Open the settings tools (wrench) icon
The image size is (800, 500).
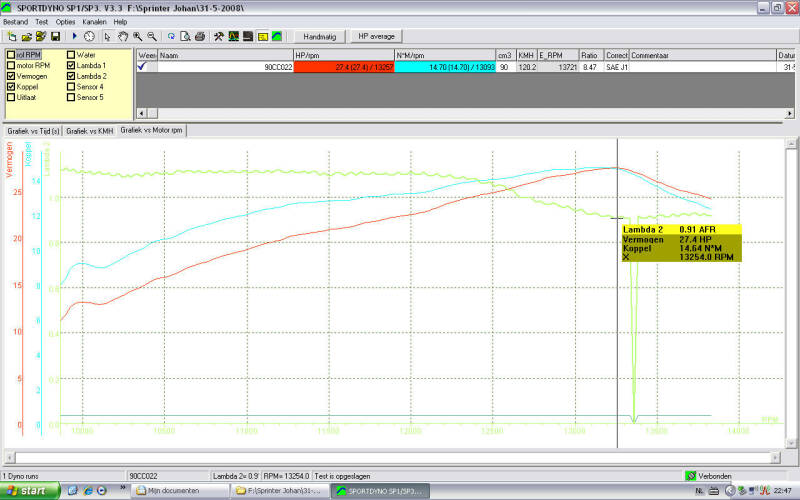click(219, 36)
